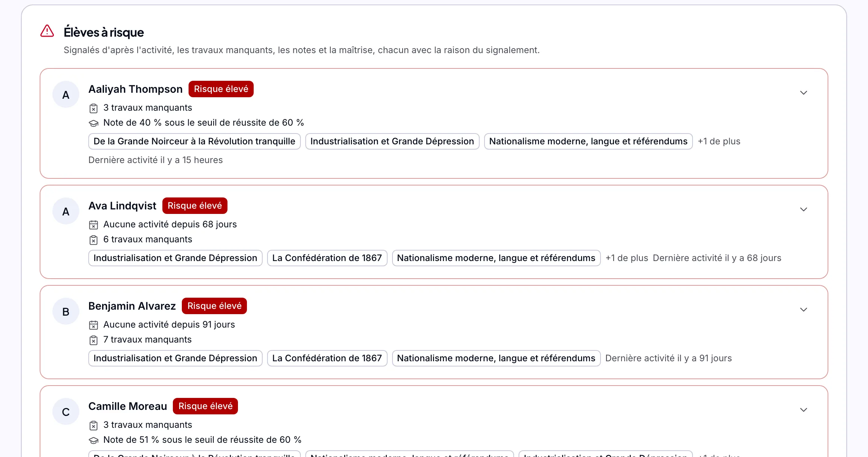Select Nationalisme moderne tag in Benjamin Alvarez's card

[496, 358]
